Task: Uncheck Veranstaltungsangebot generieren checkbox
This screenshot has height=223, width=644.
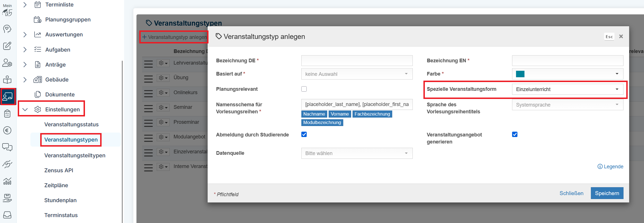Action: [x=515, y=134]
